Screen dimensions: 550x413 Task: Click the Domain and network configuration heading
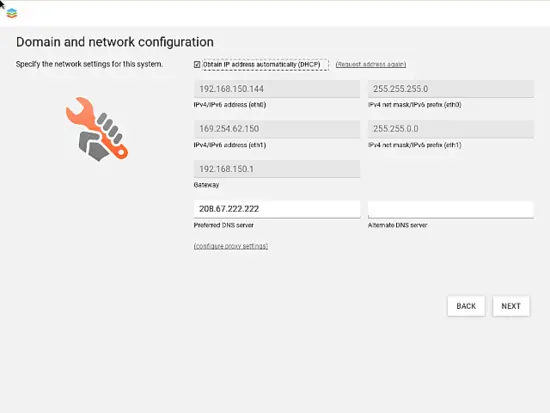pos(115,42)
